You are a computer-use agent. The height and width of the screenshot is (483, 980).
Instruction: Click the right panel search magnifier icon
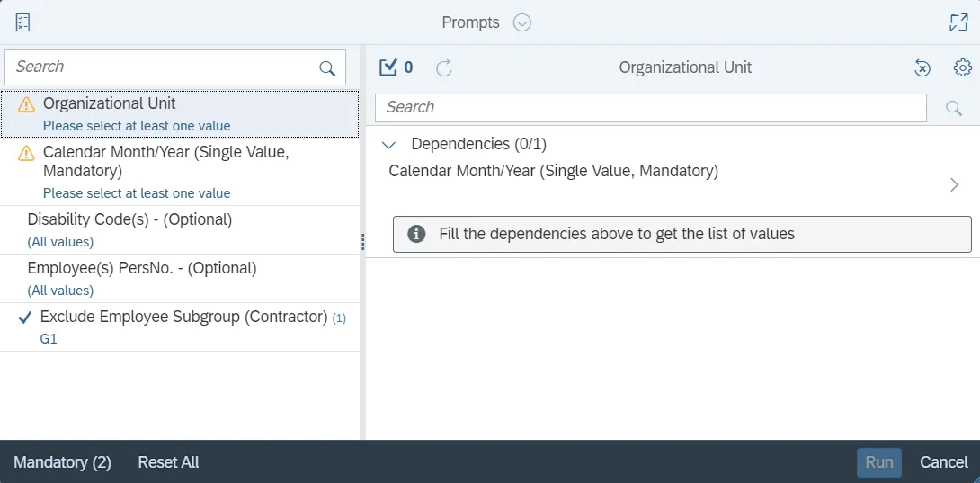[x=954, y=108]
